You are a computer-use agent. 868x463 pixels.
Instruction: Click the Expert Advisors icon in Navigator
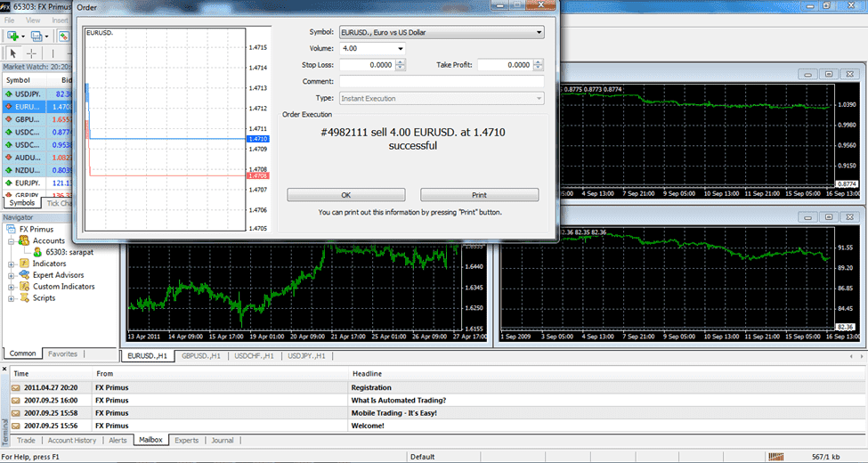coord(23,275)
